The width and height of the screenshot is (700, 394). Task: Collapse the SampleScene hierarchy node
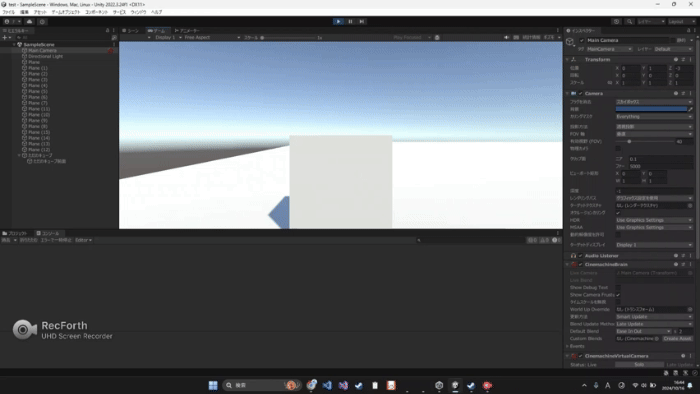pyautogui.click(x=14, y=45)
